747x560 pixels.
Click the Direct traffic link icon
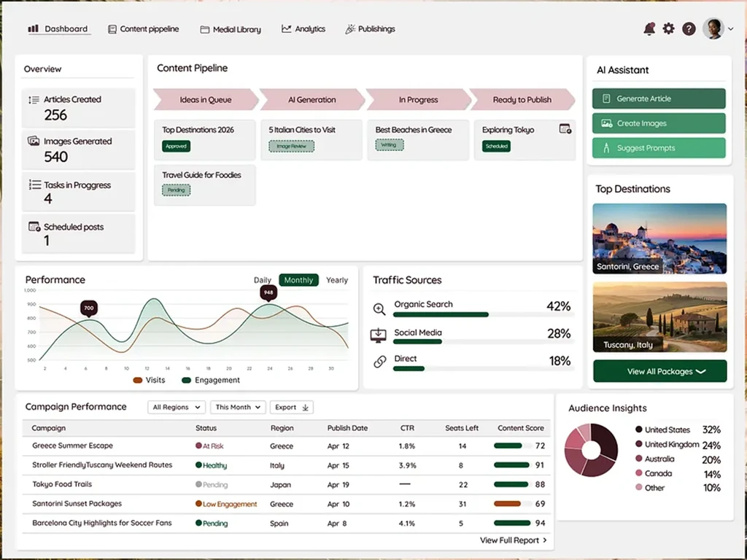coord(379,362)
